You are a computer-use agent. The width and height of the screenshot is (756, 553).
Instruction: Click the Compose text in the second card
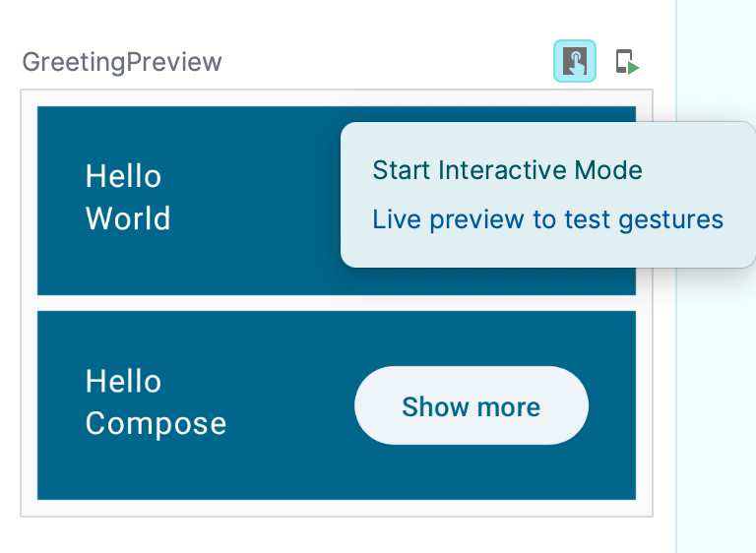[x=156, y=424]
